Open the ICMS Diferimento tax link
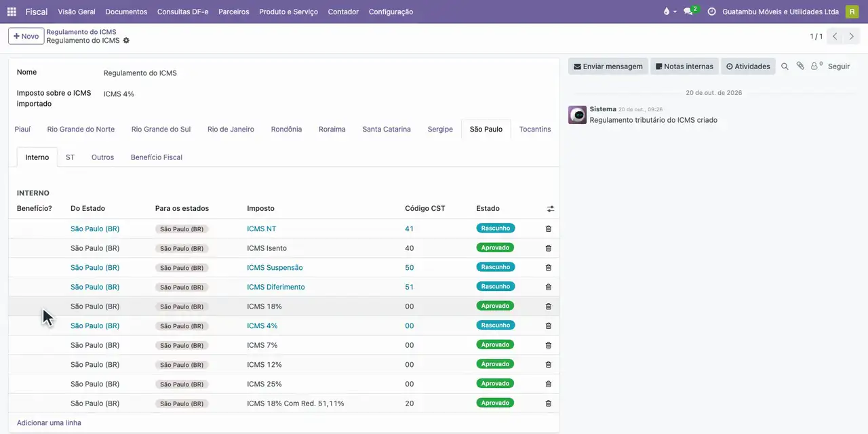This screenshot has height=434, width=868. point(276,287)
